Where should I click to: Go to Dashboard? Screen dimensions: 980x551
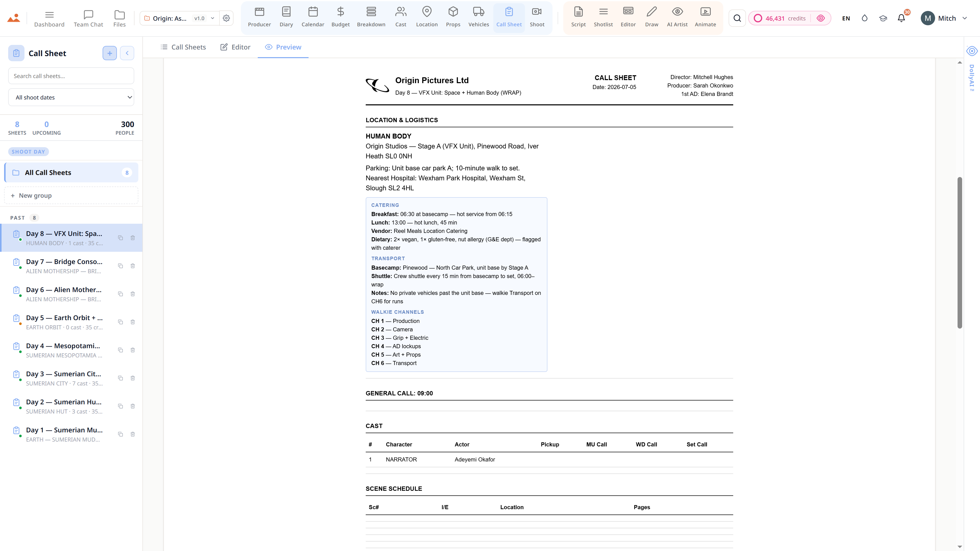tap(49, 18)
